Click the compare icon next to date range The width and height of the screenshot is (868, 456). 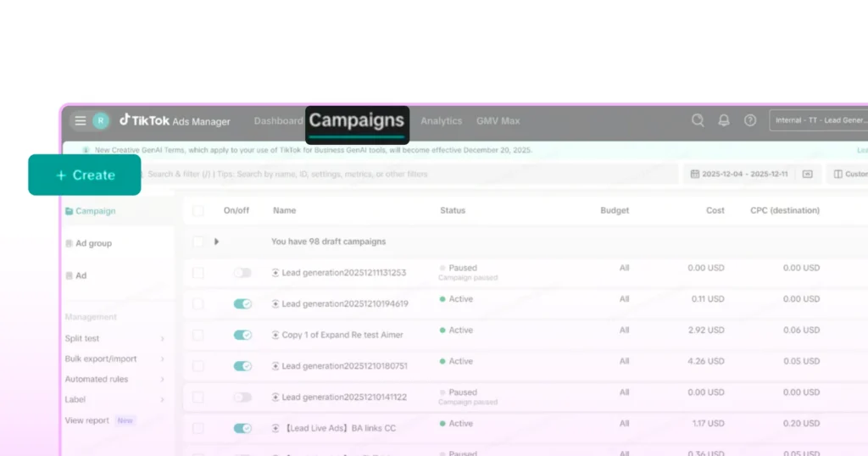tap(808, 174)
